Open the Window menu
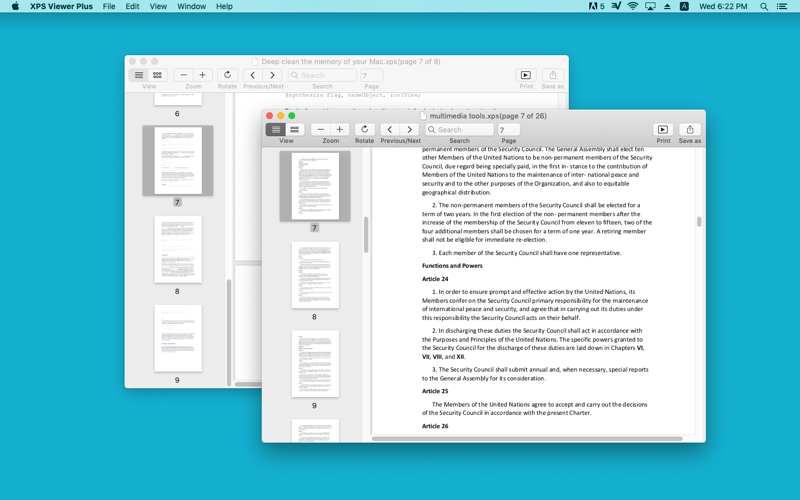Screen dimensions: 800x500 191,6
